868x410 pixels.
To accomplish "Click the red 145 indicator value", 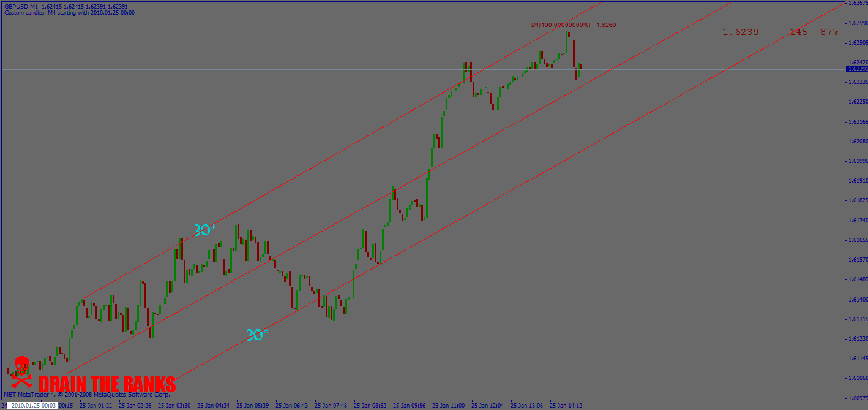I will pos(798,32).
